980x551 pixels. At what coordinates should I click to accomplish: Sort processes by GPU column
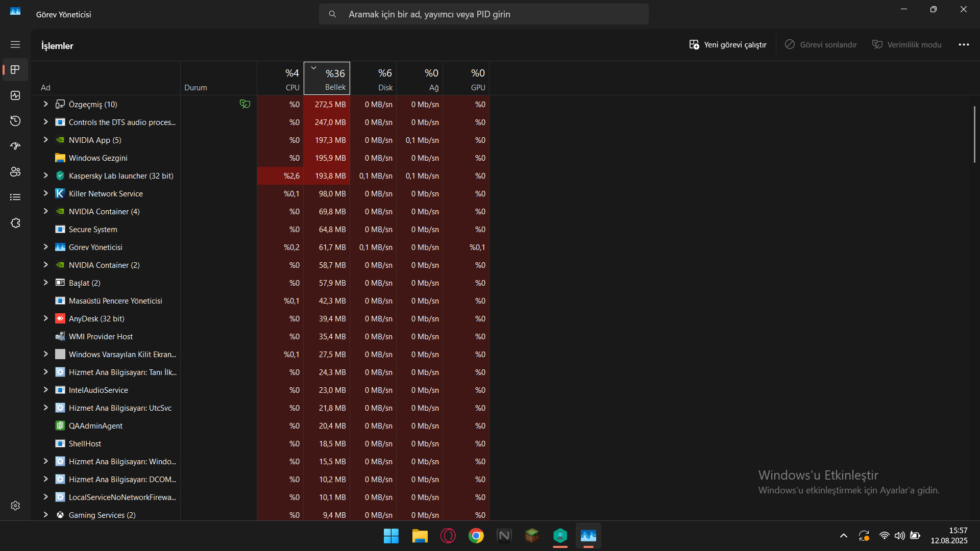466,79
